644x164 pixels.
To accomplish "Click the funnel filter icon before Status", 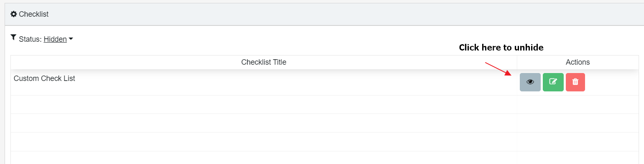I will point(13,38).
